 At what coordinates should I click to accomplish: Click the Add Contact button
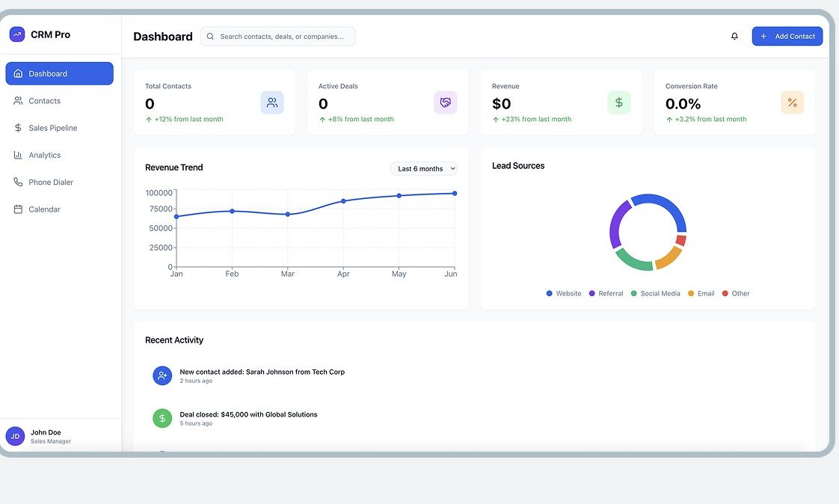(x=787, y=37)
